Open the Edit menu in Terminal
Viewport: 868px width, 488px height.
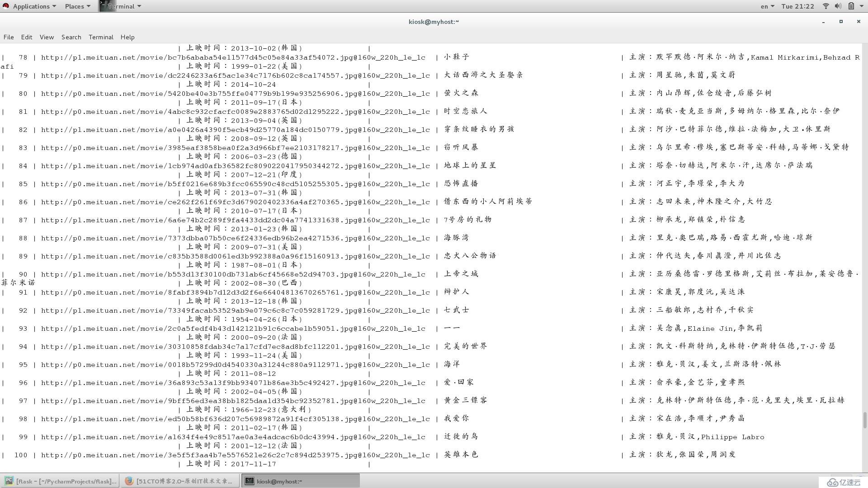coord(26,36)
